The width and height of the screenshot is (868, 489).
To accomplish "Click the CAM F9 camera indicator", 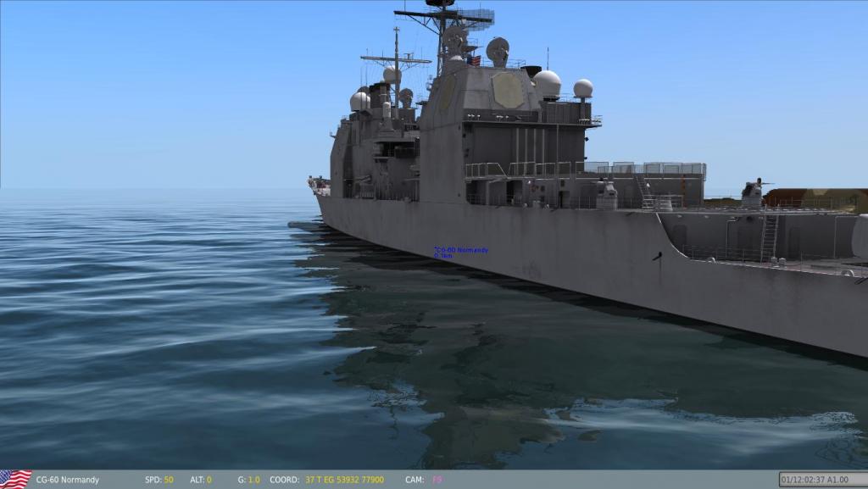I will click(437, 480).
